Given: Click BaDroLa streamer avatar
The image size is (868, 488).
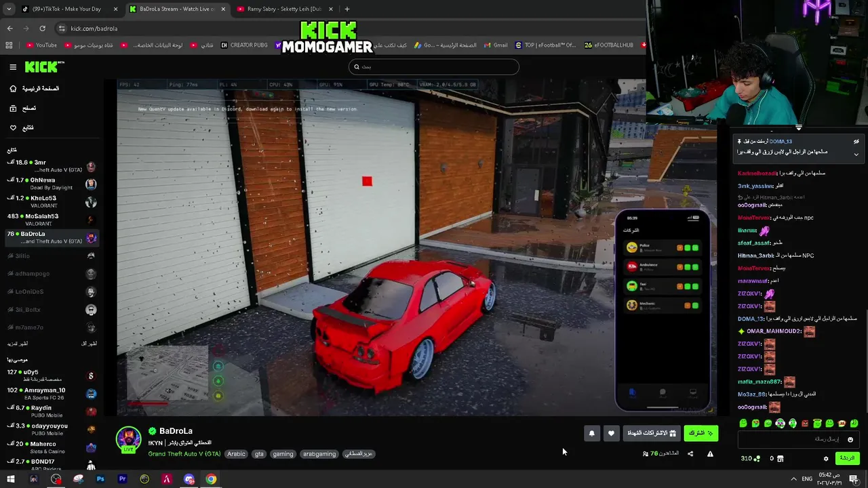Looking at the screenshot, I should (128, 439).
